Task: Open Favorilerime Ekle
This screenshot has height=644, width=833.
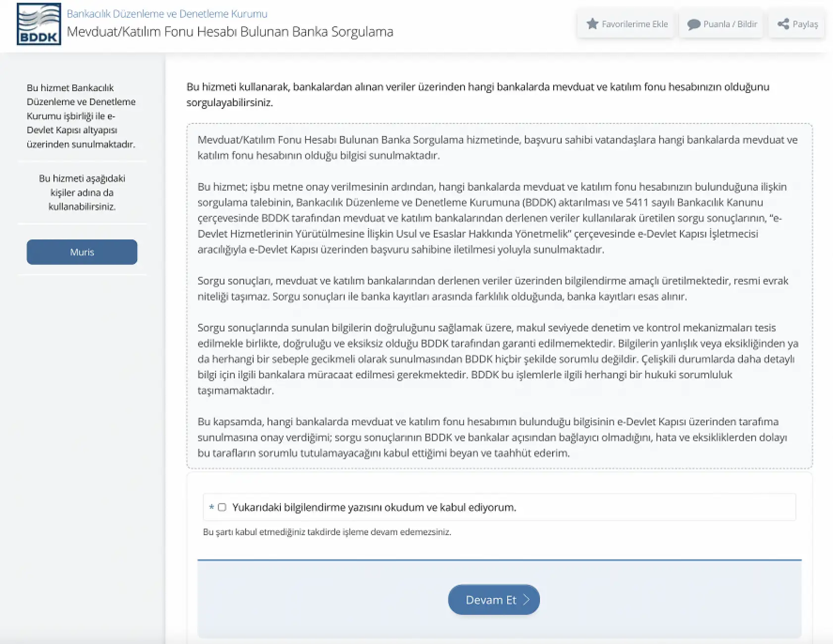Action: (626, 24)
